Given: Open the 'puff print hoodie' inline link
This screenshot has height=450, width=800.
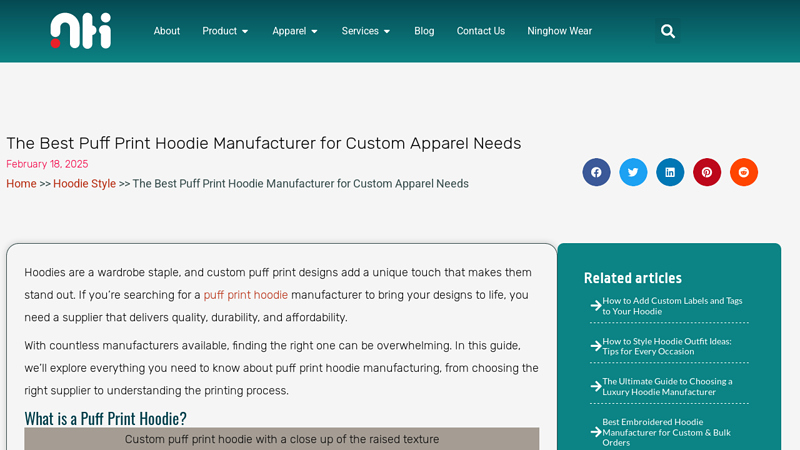Looking at the screenshot, I should pyautogui.click(x=245, y=295).
